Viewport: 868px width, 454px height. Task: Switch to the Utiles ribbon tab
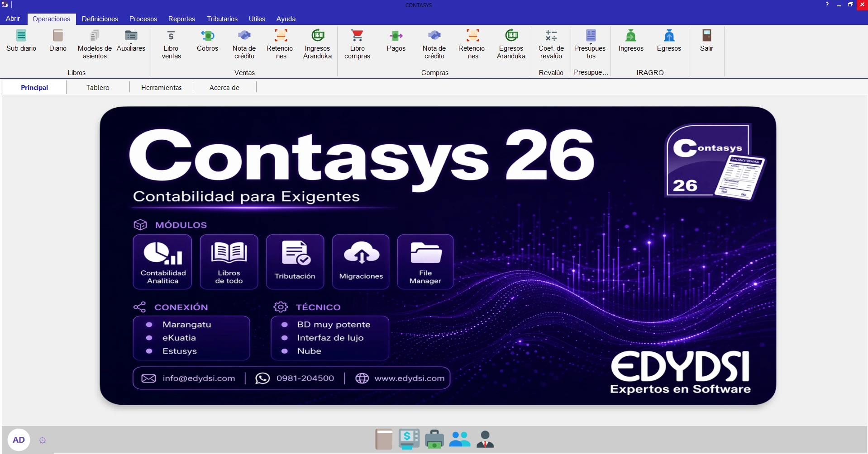(x=257, y=19)
